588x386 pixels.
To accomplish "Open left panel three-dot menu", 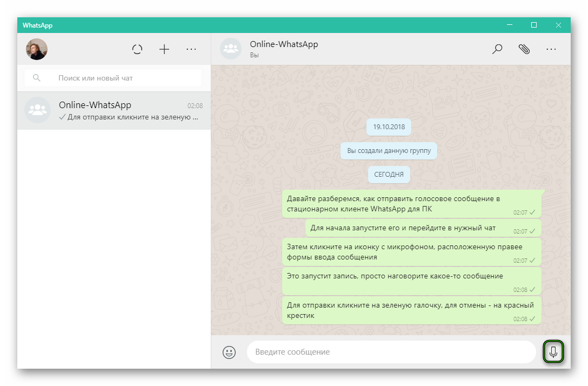I will click(191, 49).
